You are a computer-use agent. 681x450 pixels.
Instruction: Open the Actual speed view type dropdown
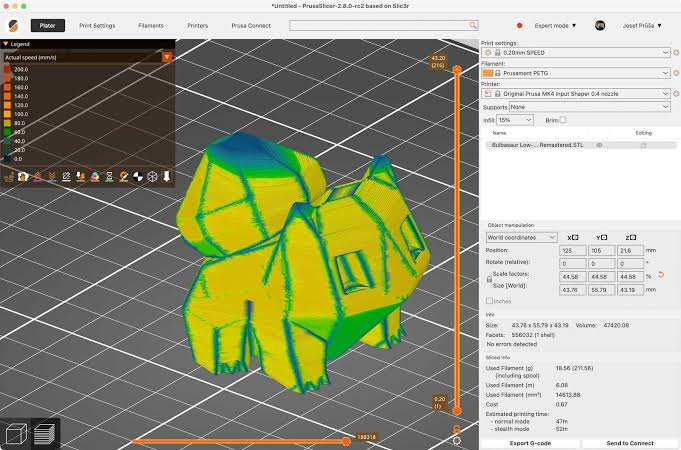167,57
